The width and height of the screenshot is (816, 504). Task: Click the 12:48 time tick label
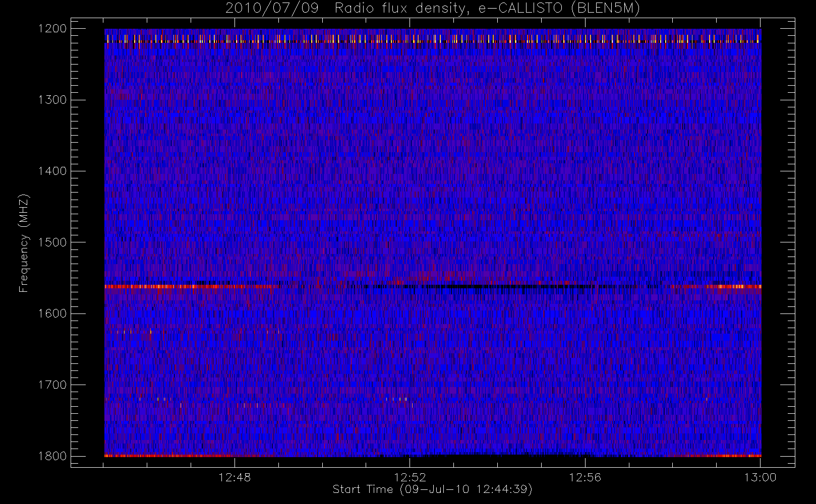[x=235, y=477]
